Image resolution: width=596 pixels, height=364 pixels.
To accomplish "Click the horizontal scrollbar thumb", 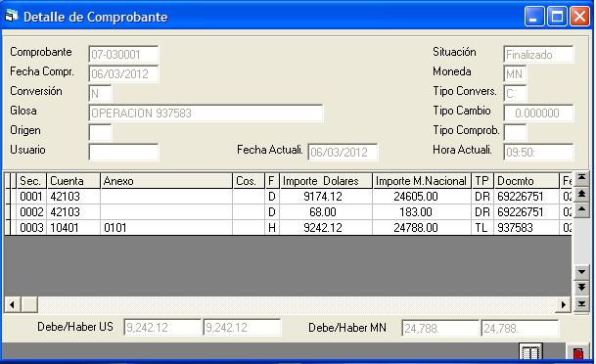I will point(29,304).
